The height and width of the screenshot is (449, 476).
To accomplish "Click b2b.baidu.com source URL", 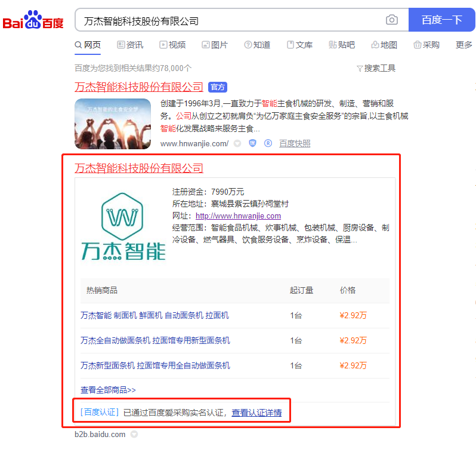I will (100, 435).
